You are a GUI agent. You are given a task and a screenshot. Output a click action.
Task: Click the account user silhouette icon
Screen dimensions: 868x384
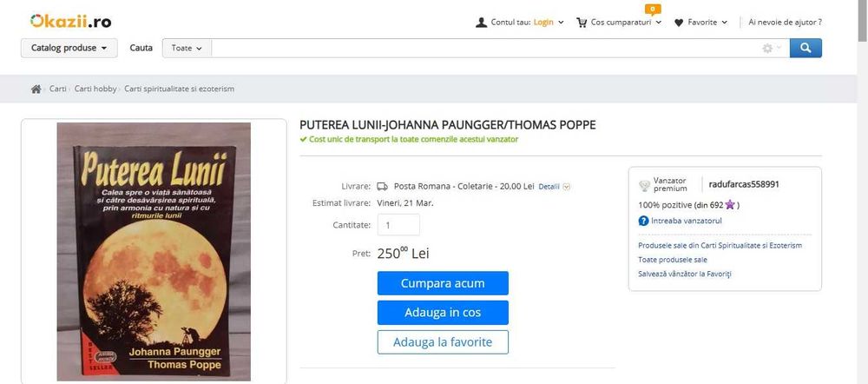click(482, 23)
